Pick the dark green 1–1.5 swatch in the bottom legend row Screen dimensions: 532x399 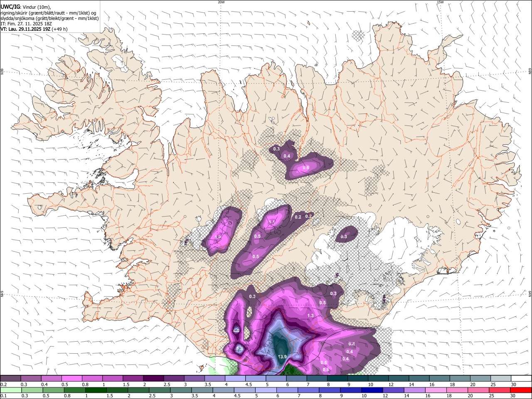(x=95, y=390)
